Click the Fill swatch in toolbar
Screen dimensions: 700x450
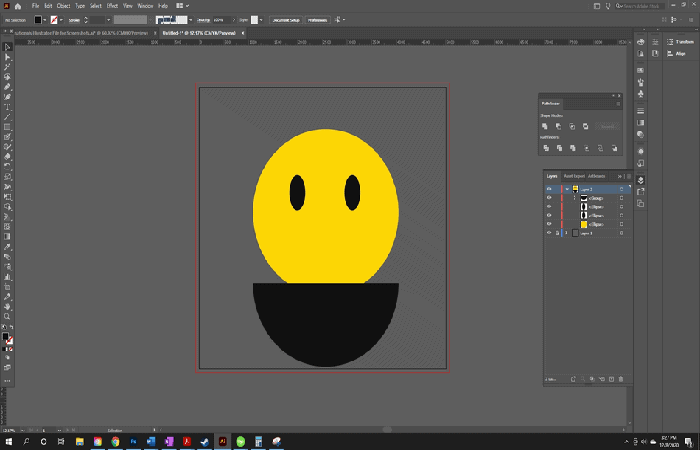point(5,336)
